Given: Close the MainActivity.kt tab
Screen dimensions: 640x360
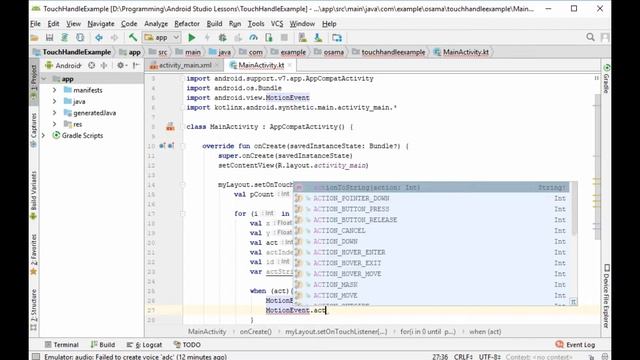Looking at the screenshot, I should pos(289,65).
